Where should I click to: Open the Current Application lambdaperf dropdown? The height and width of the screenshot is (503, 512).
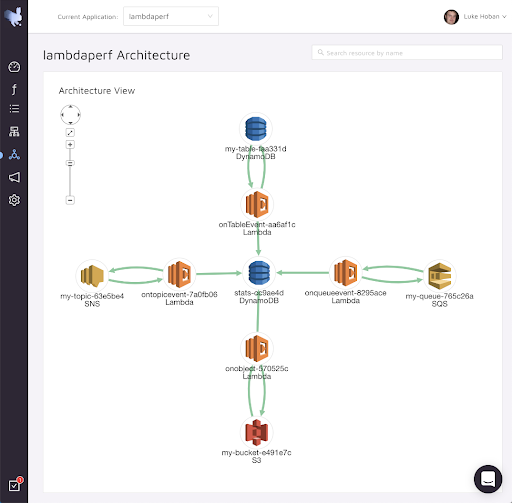171,16
